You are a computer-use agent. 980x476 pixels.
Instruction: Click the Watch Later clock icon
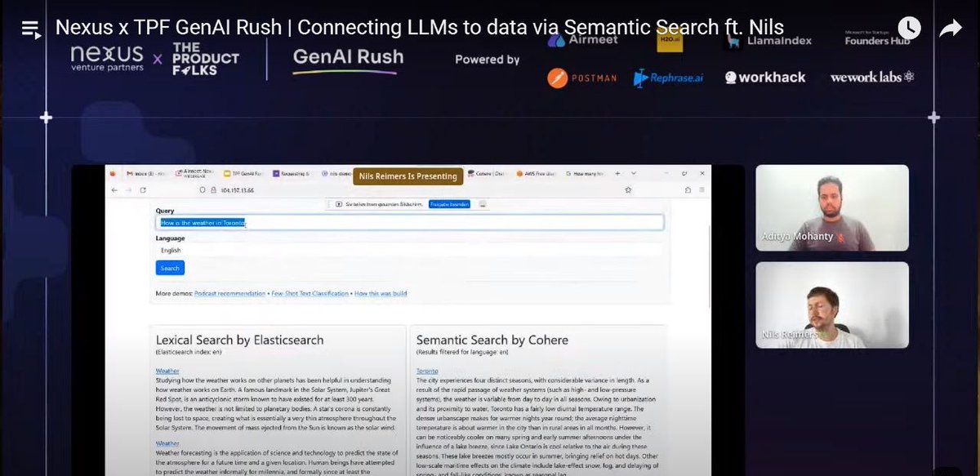(910, 29)
